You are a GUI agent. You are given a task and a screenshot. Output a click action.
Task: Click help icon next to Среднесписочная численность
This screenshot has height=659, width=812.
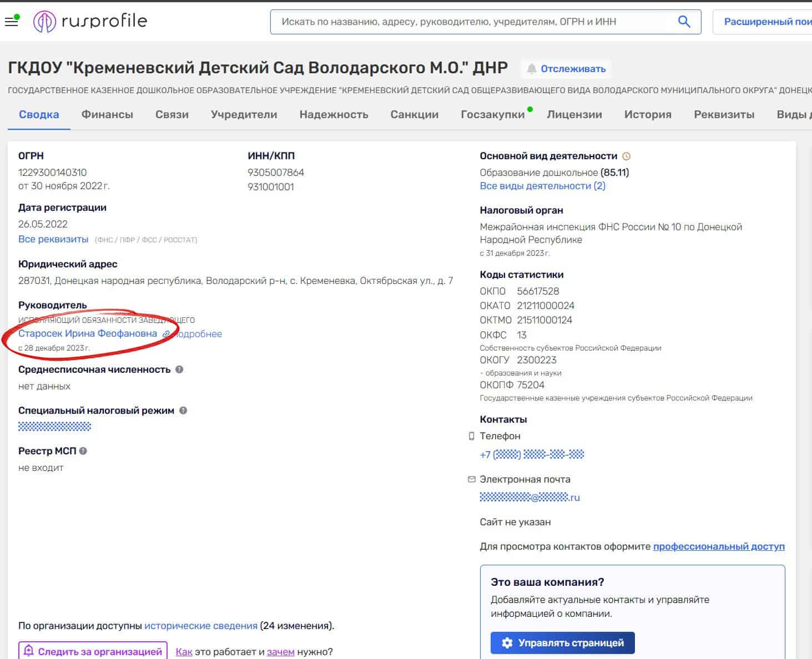(x=179, y=369)
